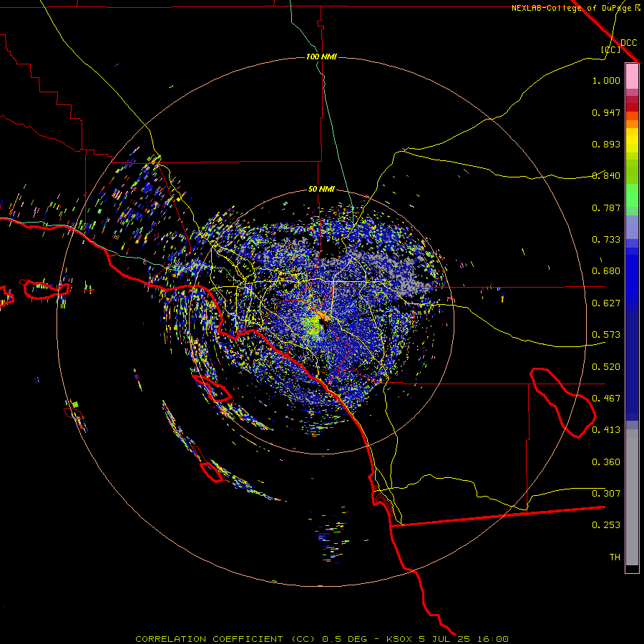Click the [CC] product label
Viewport: 644px width, 644px height.
tap(610, 49)
